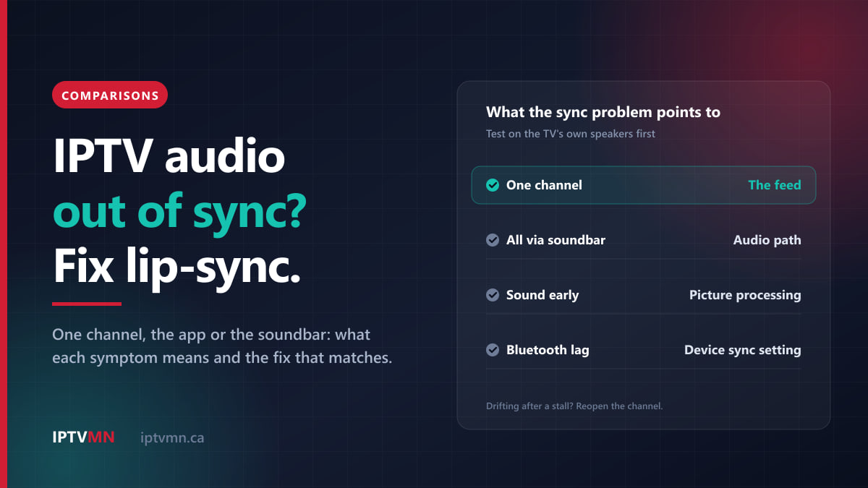Open the iptvmn.ca link
This screenshot has width=868, height=488.
coord(172,437)
